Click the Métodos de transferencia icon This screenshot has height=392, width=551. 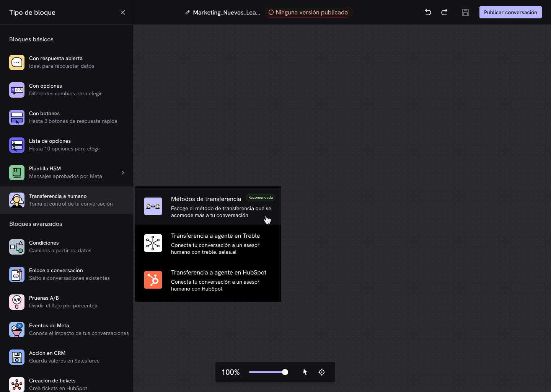click(153, 206)
